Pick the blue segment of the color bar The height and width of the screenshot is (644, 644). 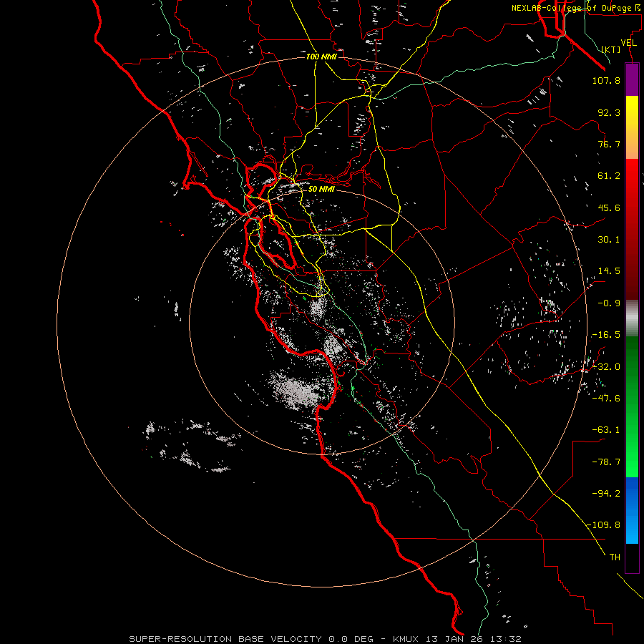pyautogui.click(x=632, y=510)
